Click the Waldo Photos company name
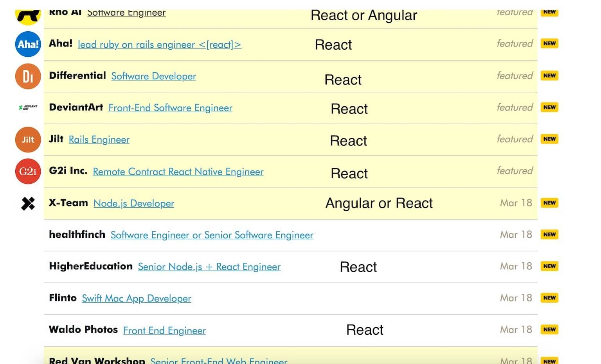This screenshot has width=601, height=364. click(x=83, y=329)
